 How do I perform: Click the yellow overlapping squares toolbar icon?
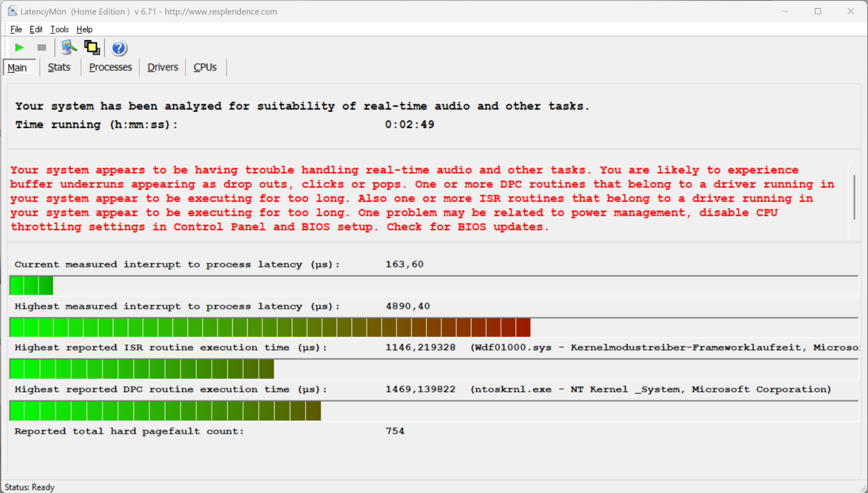(92, 47)
